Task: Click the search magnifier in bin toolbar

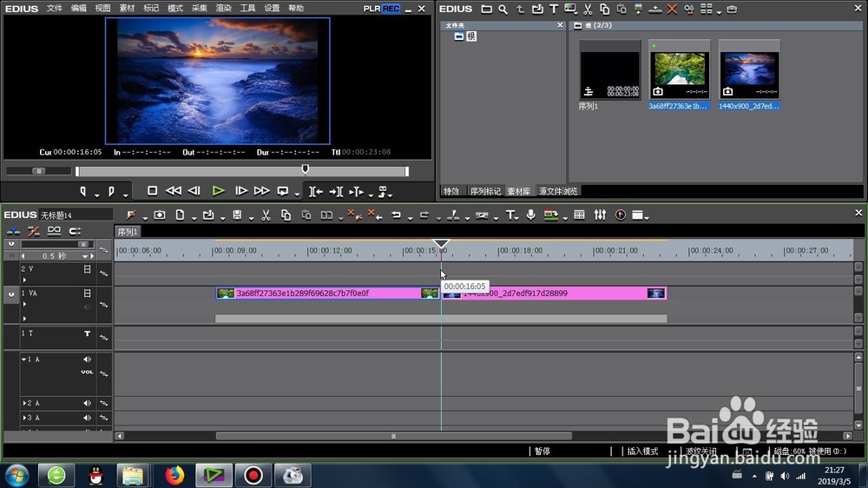Action: (503, 9)
